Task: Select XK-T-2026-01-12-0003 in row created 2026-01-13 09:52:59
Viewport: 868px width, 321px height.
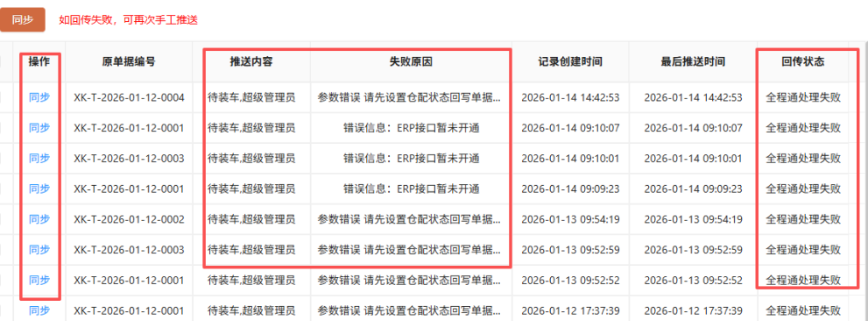Action: (129, 250)
